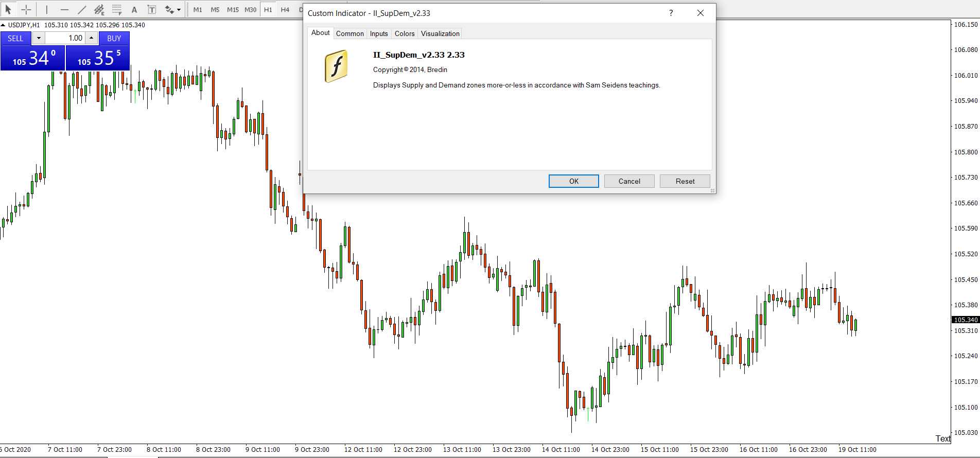Viewport: 980px width, 458px height.
Task: Confirm indicator dialog with OK
Action: 573,181
